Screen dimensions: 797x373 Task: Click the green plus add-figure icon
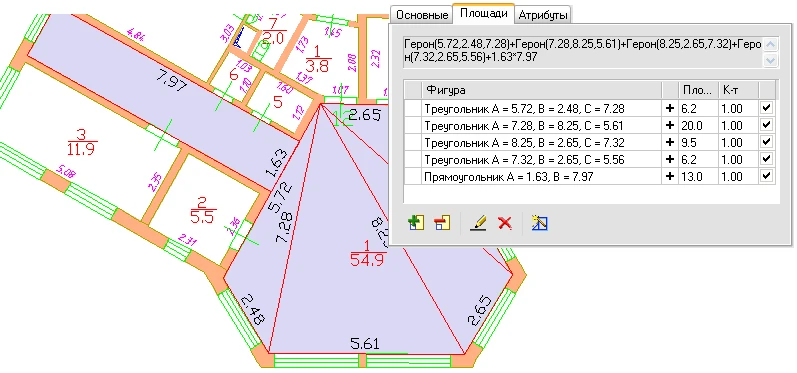[x=416, y=223]
